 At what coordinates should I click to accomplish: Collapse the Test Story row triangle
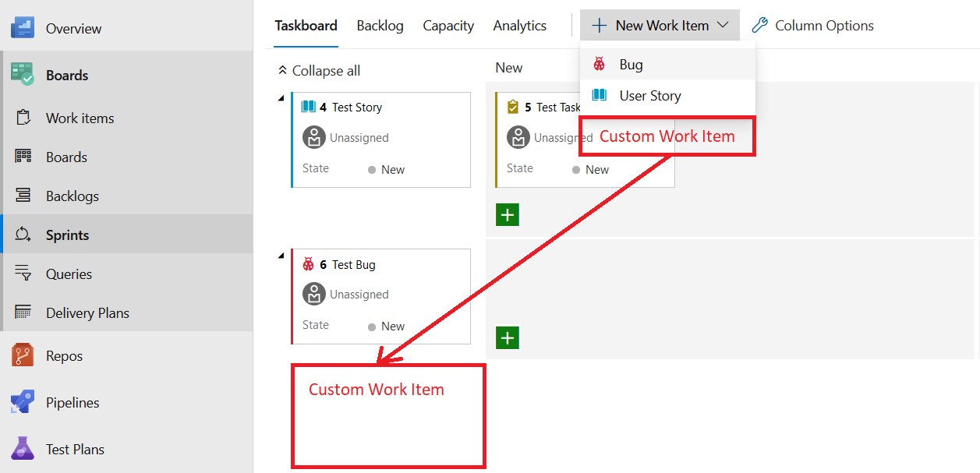pos(281,97)
